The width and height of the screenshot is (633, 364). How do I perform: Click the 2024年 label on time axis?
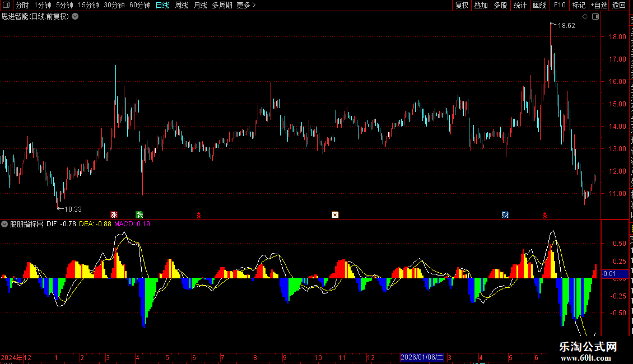coord(12,357)
